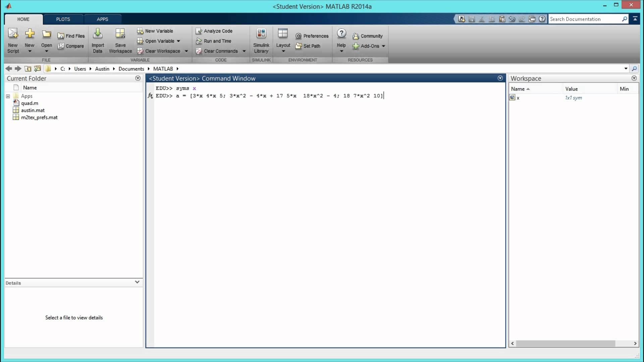Click the yellow plus New icon
644x362 pixels.
[30, 34]
